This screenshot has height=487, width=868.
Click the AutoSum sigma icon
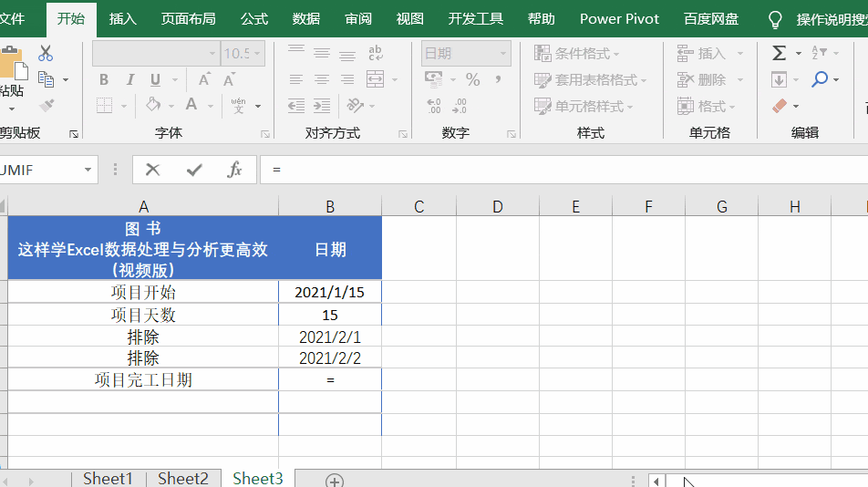[779, 53]
